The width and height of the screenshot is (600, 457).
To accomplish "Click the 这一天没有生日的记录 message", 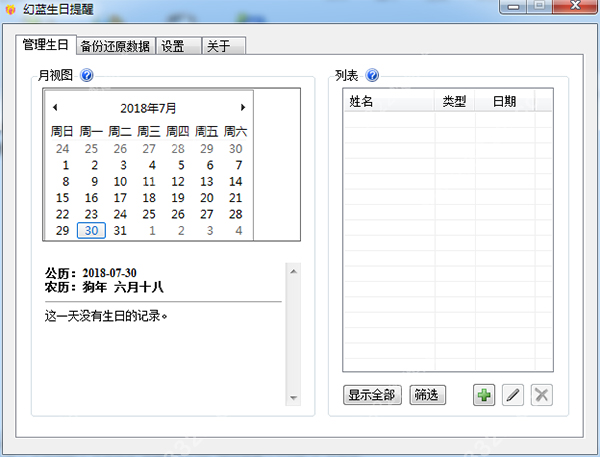I will coord(106,316).
